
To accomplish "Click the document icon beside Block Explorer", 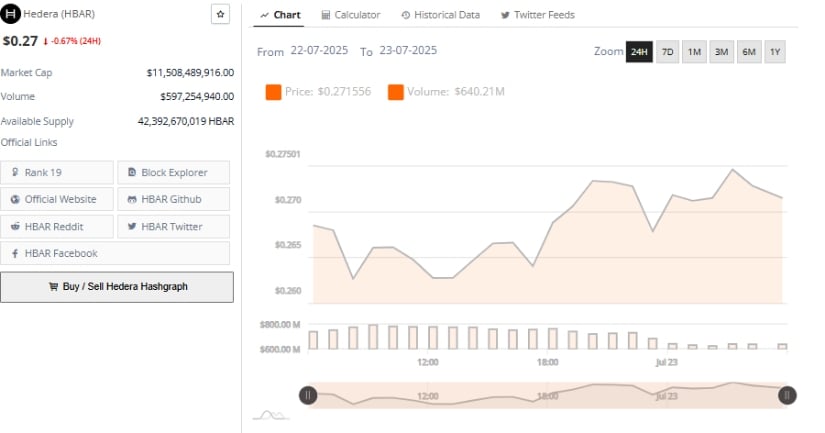I will [132, 172].
